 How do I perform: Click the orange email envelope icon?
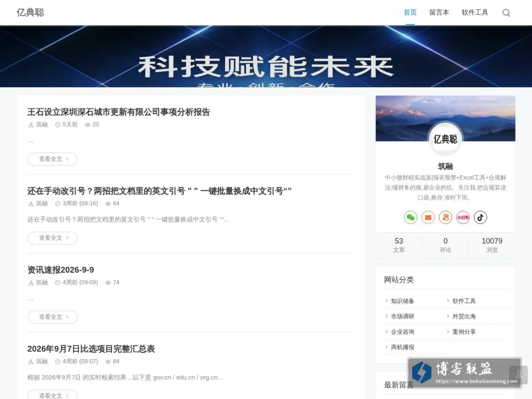(x=428, y=217)
